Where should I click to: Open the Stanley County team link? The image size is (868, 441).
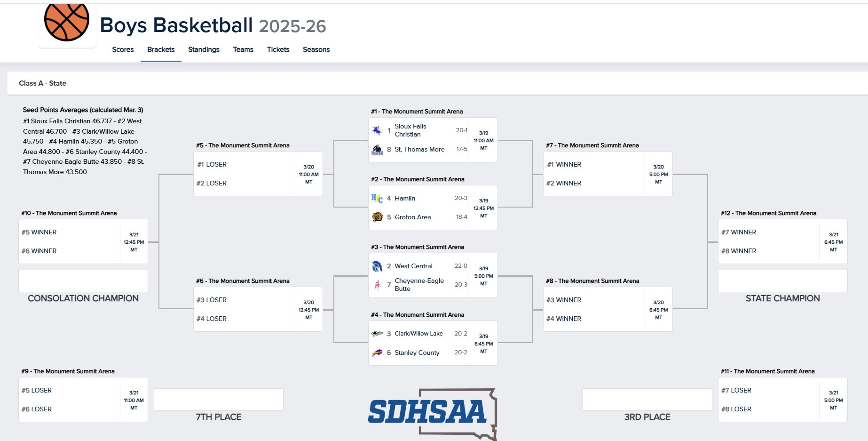[x=417, y=353]
